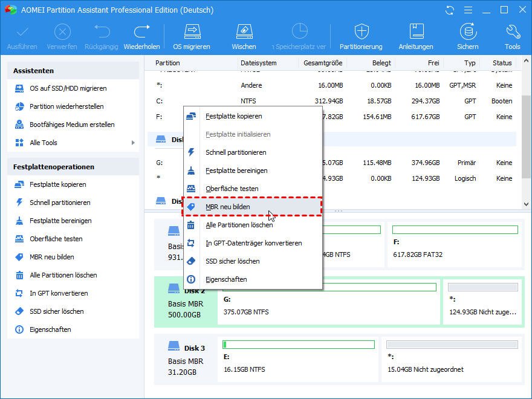Open Partition wiederherstellen wizard

[x=66, y=106]
